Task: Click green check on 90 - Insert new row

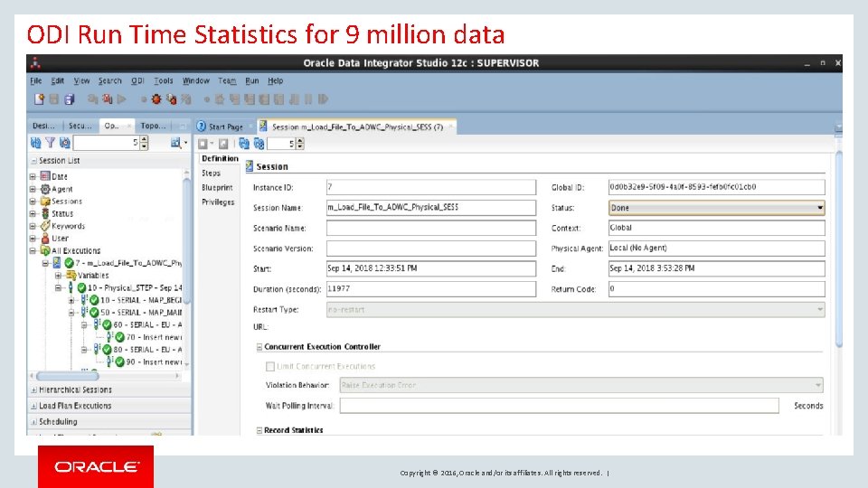Action: (x=119, y=361)
